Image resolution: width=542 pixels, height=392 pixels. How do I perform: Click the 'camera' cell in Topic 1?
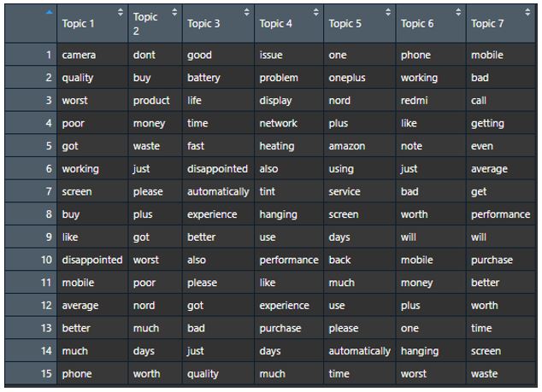(x=92, y=55)
